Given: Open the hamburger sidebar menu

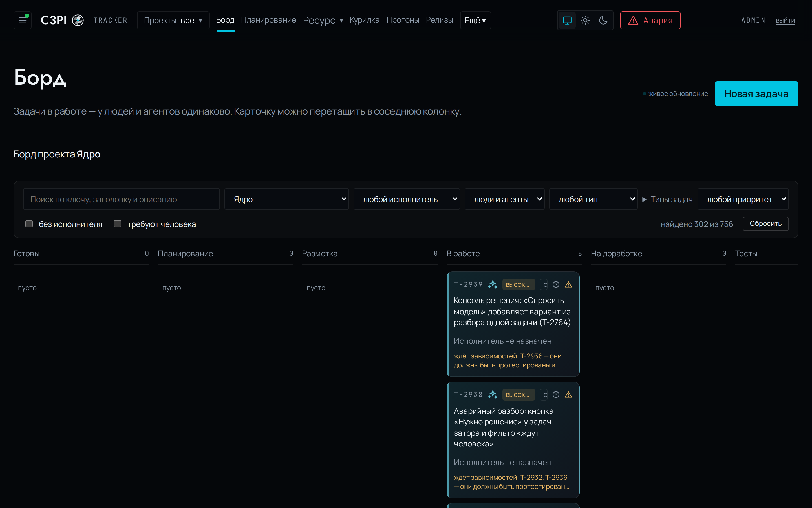Looking at the screenshot, I should pyautogui.click(x=23, y=21).
